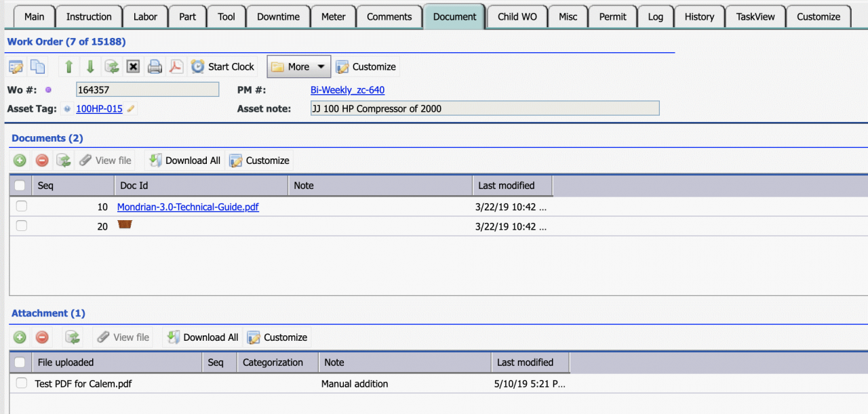Customize the Attachment table
The height and width of the screenshot is (414, 868).
click(277, 337)
